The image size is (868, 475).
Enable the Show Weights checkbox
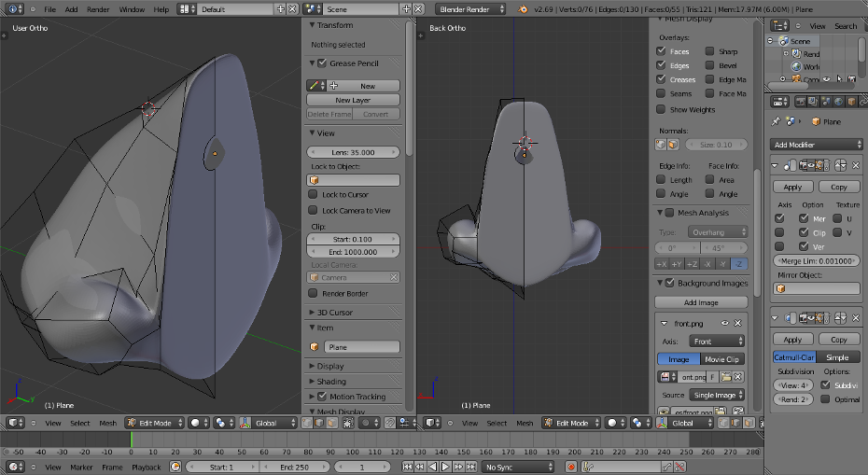pos(661,109)
